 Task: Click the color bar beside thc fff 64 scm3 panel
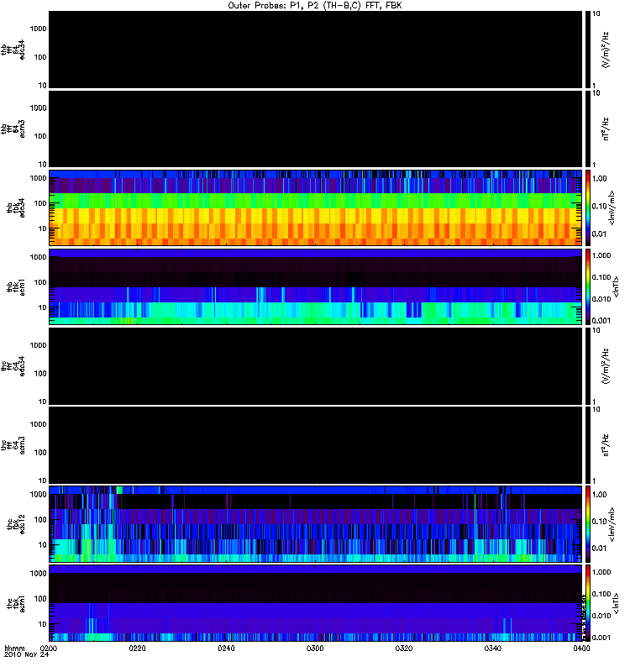tap(588, 445)
